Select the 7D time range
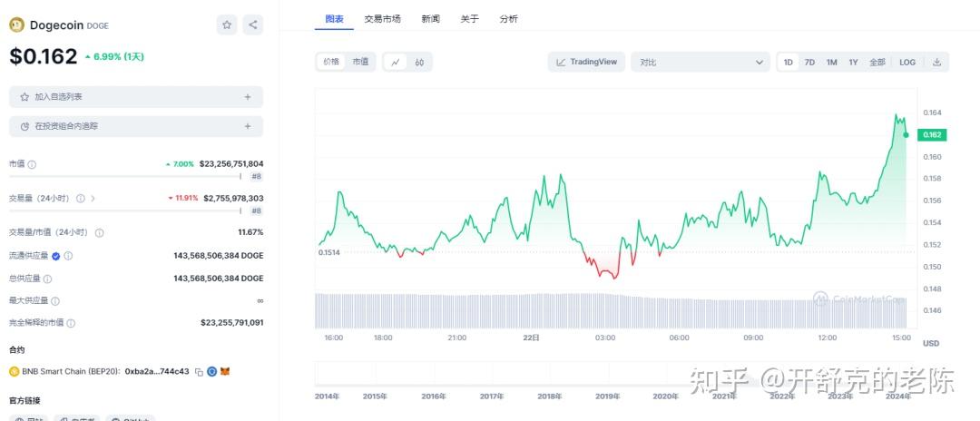 point(809,62)
